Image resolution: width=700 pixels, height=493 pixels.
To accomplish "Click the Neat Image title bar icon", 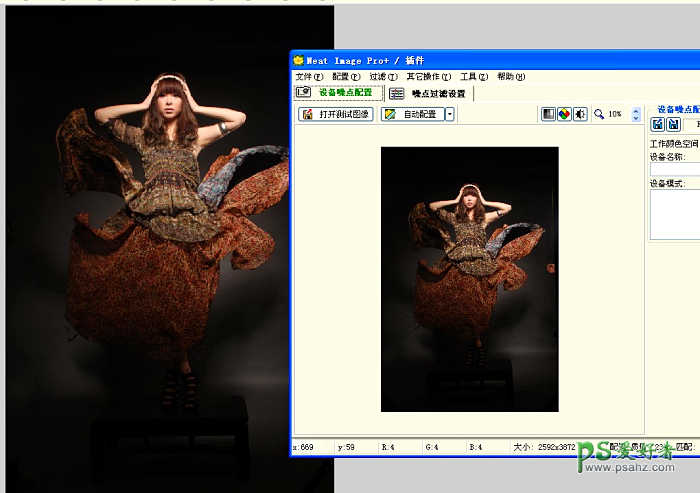I will (299, 61).
